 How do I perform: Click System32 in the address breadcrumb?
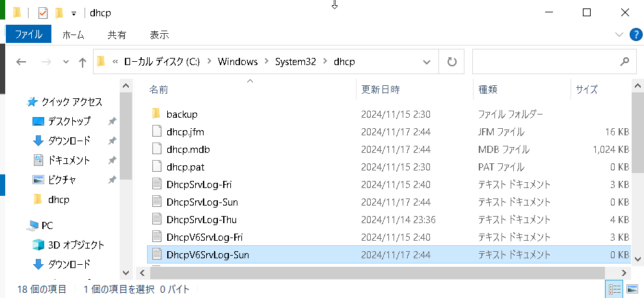pos(295,62)
